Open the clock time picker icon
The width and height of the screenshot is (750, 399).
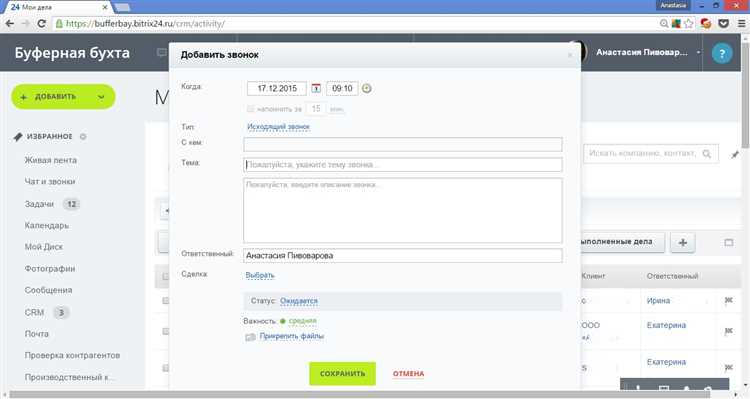[x=366, y=89]
